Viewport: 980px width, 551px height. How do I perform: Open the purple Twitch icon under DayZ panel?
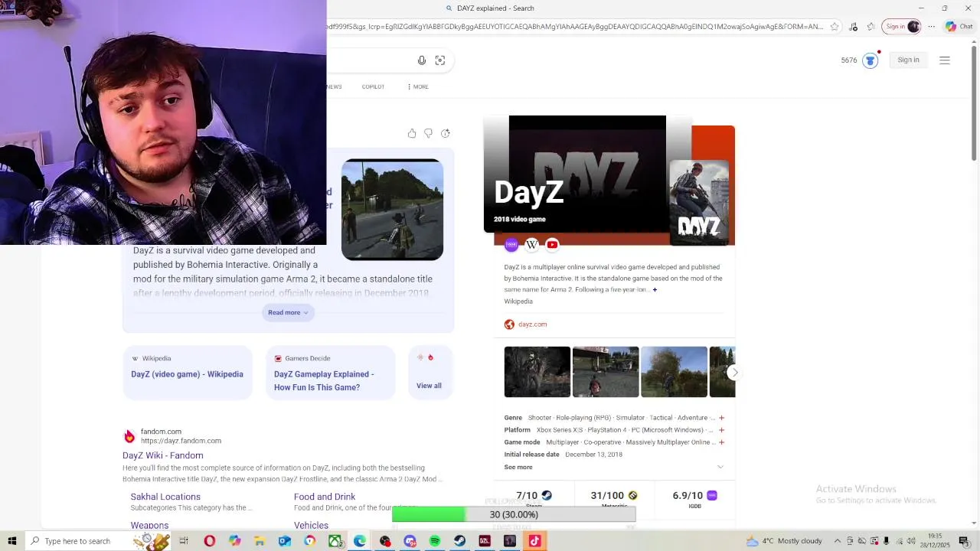(x=511, y=245)
